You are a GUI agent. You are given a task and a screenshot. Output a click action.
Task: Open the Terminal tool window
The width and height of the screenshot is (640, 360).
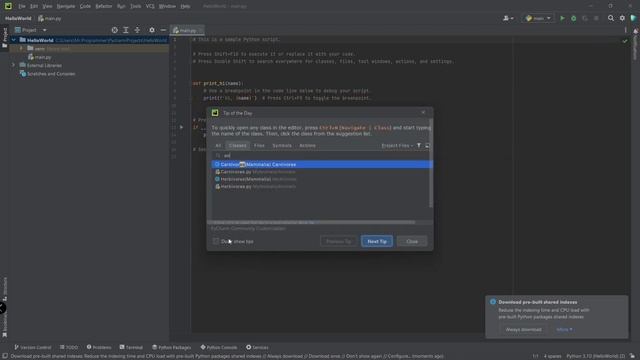[x=131, y=347]
